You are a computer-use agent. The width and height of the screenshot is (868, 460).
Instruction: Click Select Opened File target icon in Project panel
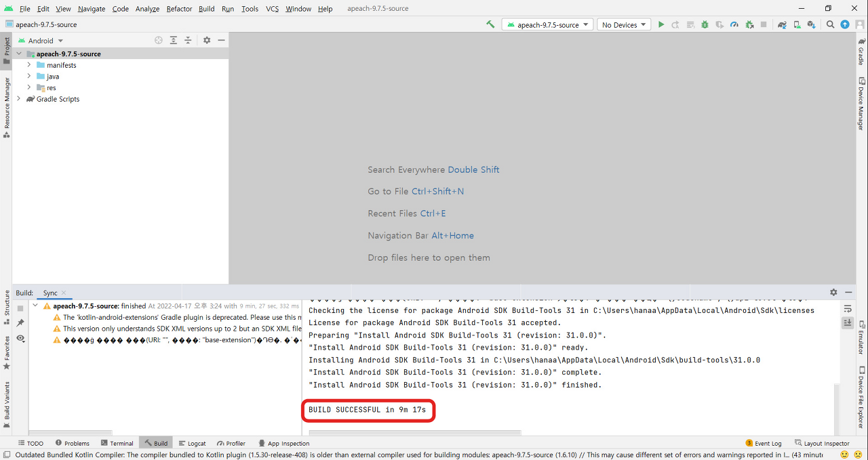click(x=159, y=41)
